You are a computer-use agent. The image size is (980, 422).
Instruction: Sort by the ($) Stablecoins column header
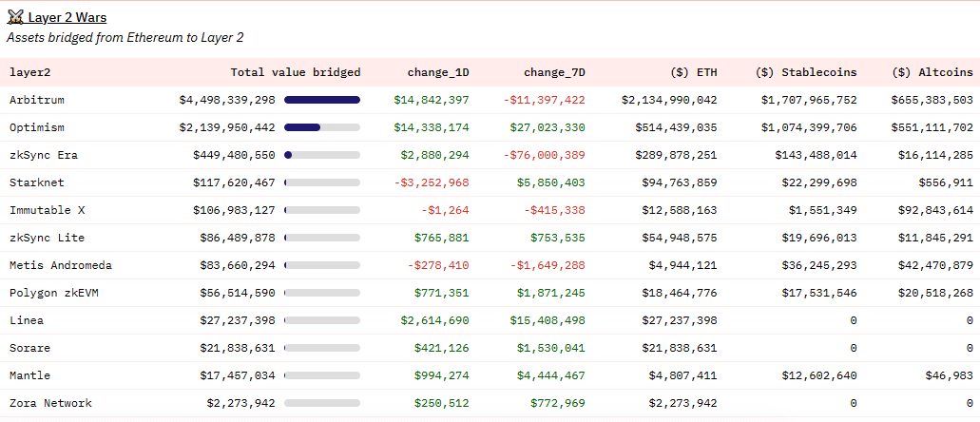pyautogui.click(x=806, y=72)
